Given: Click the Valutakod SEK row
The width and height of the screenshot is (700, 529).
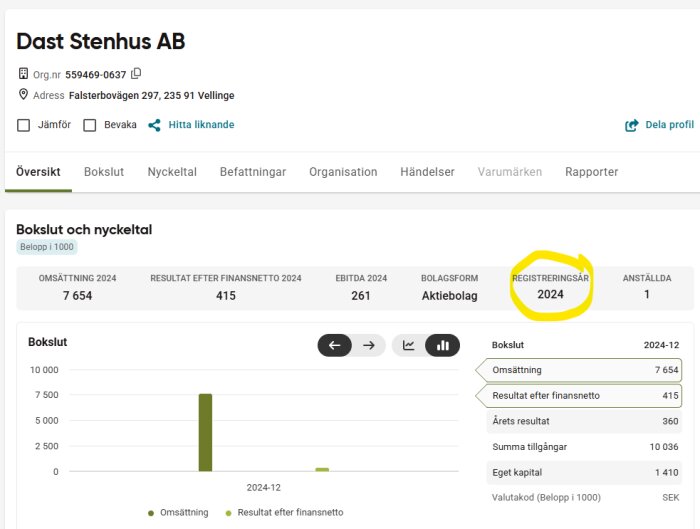Looking at the screenshot, I should point(584,497).
